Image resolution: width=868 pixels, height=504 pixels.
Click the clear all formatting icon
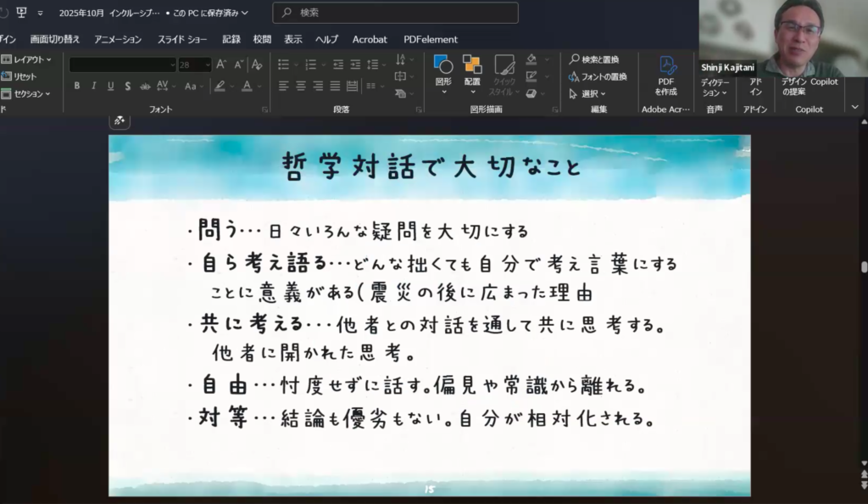point(257,64)
